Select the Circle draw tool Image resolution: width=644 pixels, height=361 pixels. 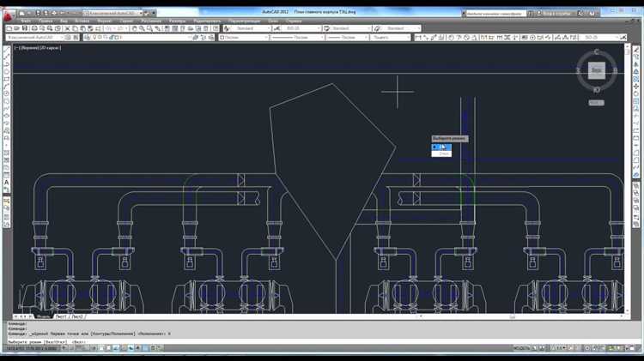click(7, 94)
